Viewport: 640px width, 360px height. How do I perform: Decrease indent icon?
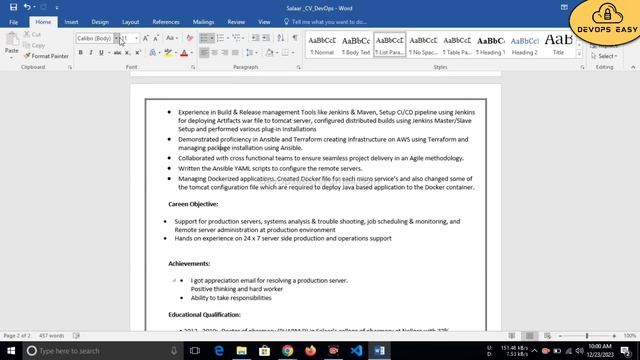tap(255, 38)
